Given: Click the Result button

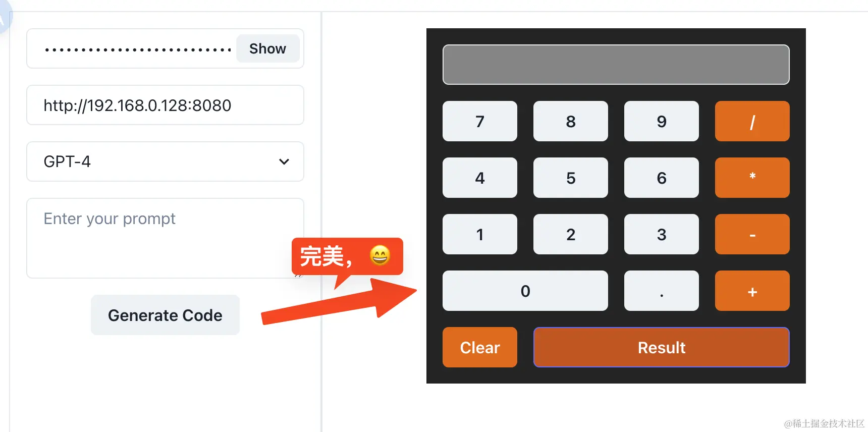Looking at the screenshot, I should tap(661, 347).
